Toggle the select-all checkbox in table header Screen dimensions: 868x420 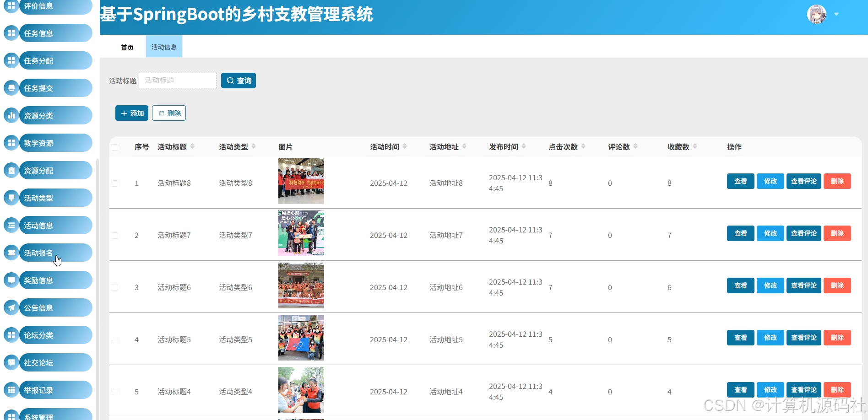[x=115, y=147]
